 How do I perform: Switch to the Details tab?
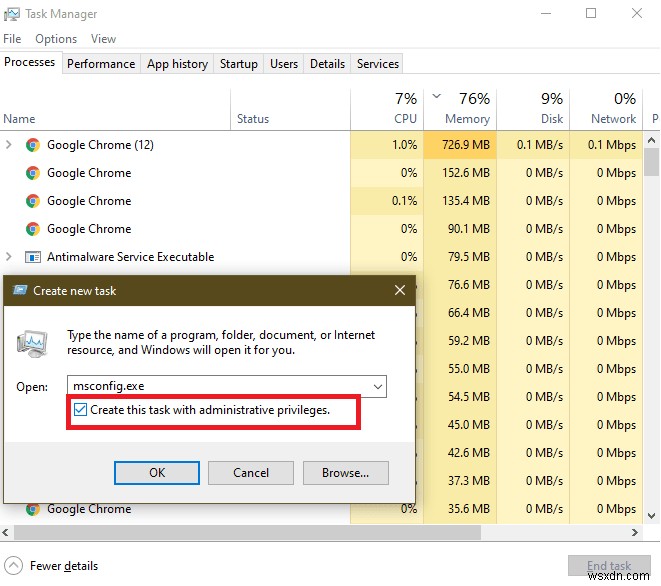[327, 64]
